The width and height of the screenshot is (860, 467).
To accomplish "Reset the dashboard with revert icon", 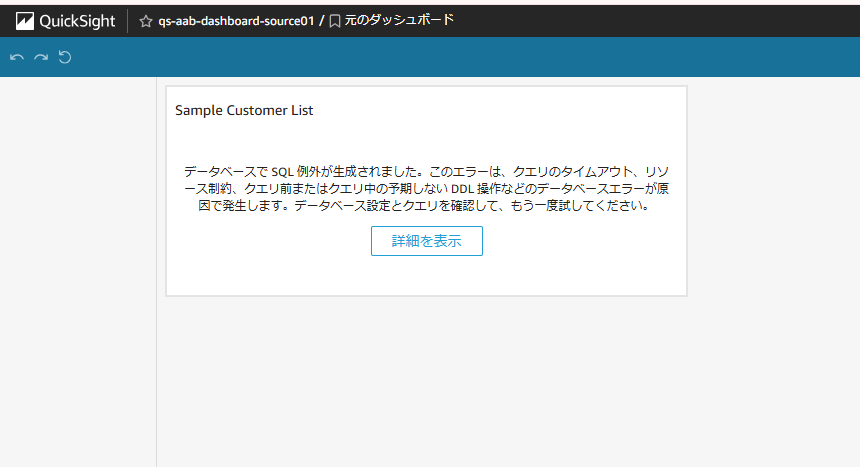I will [65, 57].
